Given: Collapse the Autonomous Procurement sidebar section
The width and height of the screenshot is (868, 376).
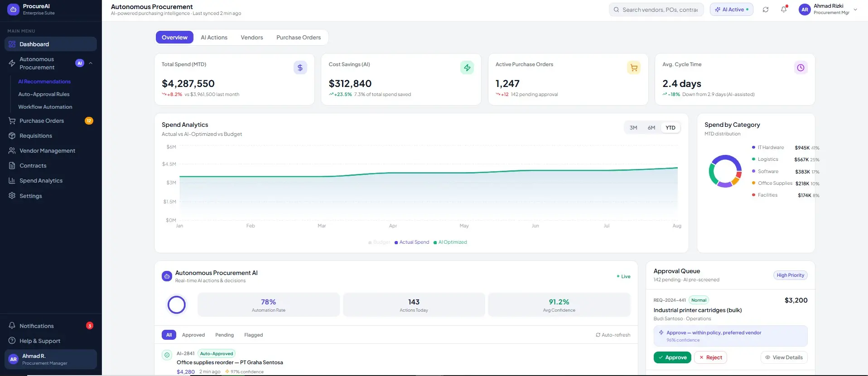Looking at the screenshot, I should click(91, 63).
